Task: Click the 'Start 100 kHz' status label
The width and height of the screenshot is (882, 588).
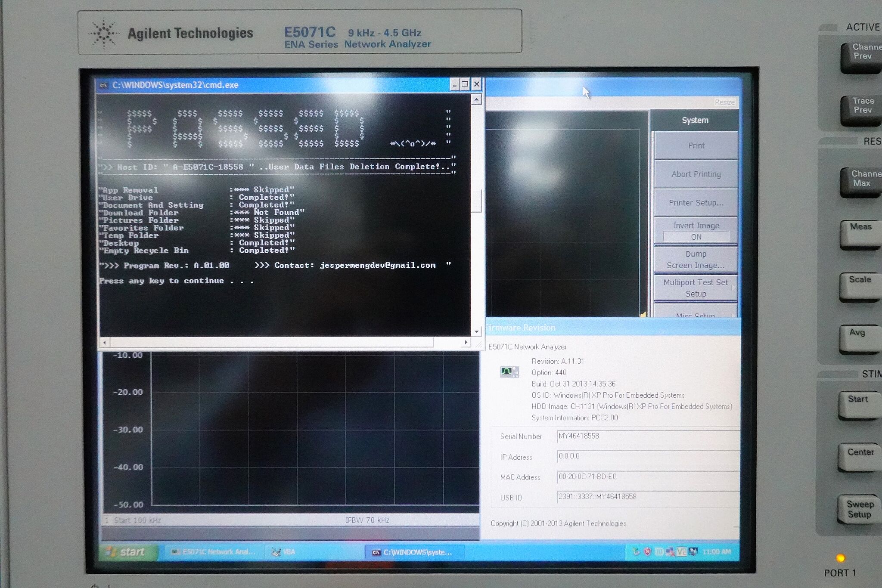Action: click(x=137, y=520)
